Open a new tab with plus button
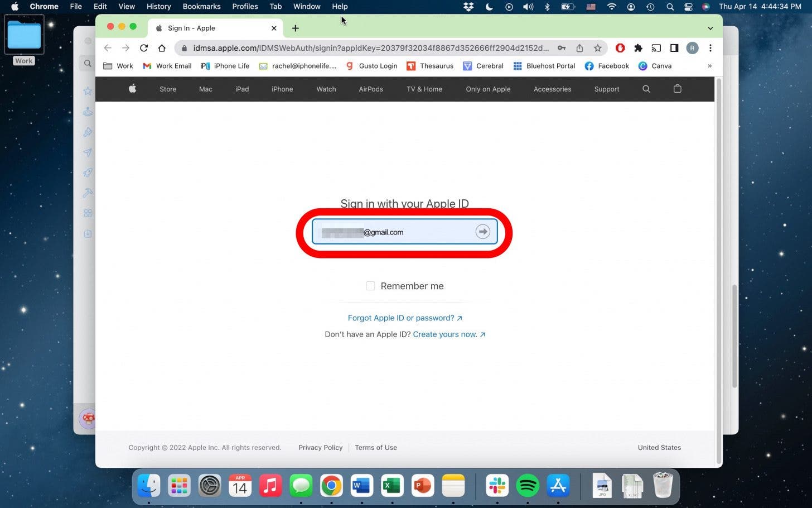The width and height of the screenshot is (812, 508). pyautogui.click(x=296, y=28)
